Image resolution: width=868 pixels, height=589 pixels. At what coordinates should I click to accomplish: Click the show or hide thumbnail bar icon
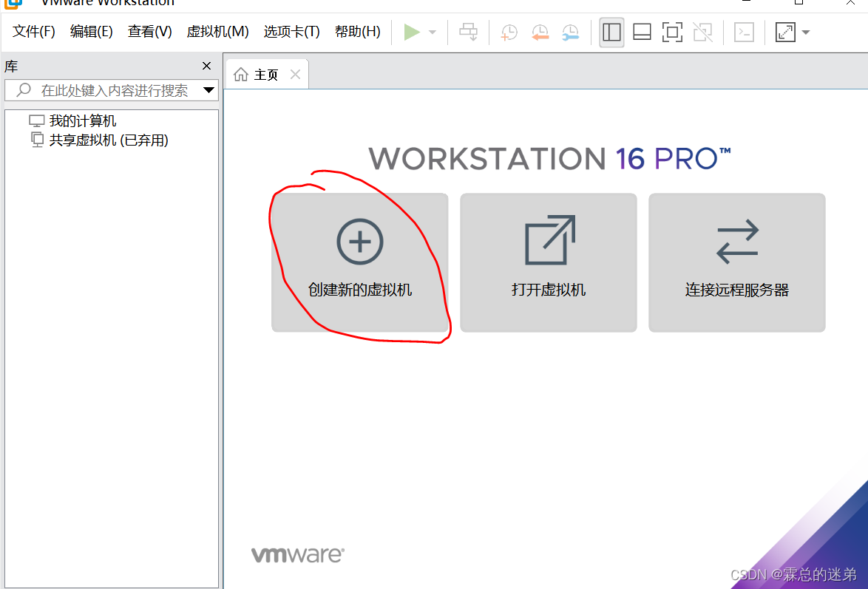pos(641,32)
